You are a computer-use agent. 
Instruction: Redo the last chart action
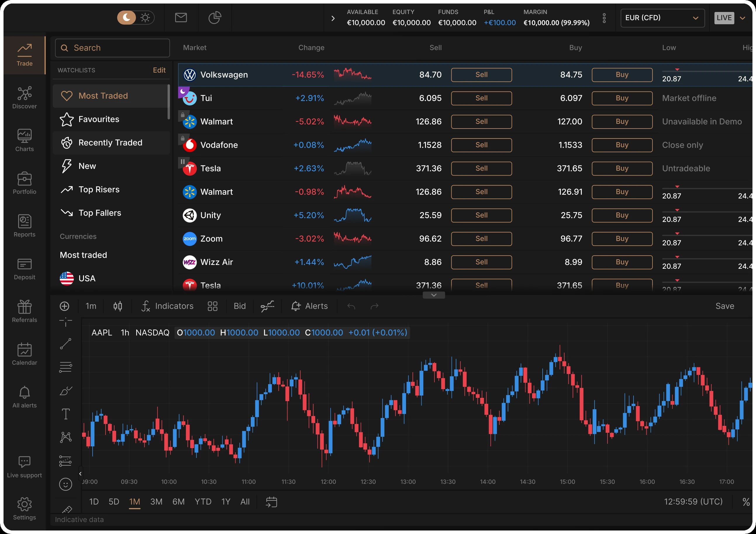coord(374,306)
